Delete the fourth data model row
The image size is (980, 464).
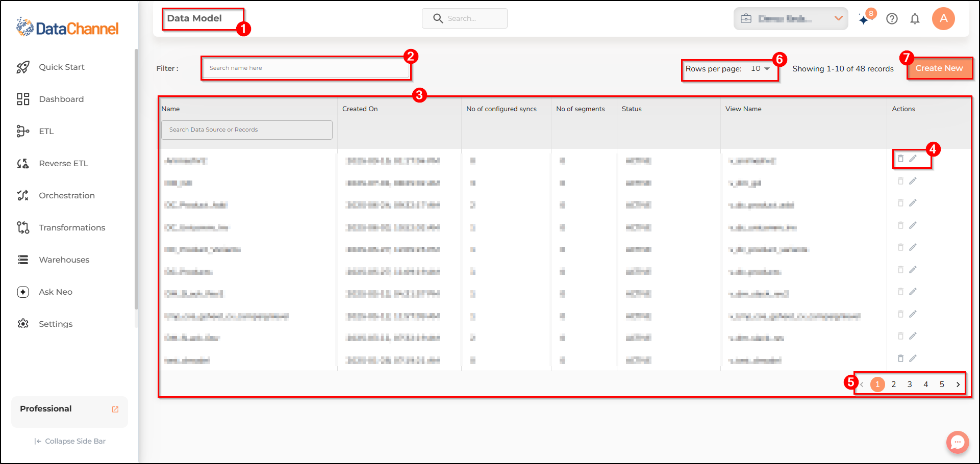click(901, 225)
